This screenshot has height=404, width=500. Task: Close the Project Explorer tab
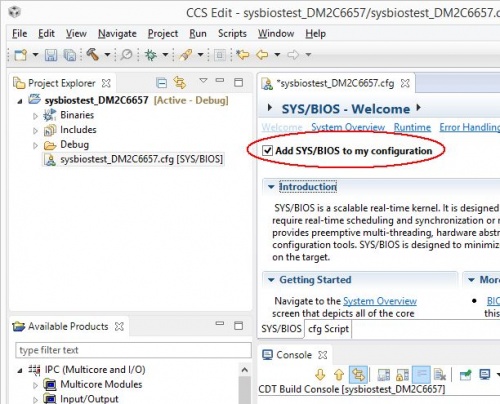[x=106, y=83]
